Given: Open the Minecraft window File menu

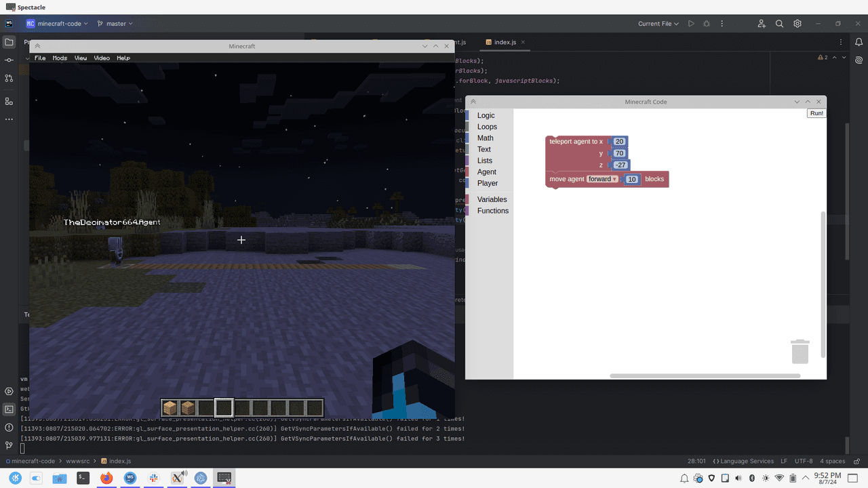Looking at the screenshot, I should [x=40, y=58].
